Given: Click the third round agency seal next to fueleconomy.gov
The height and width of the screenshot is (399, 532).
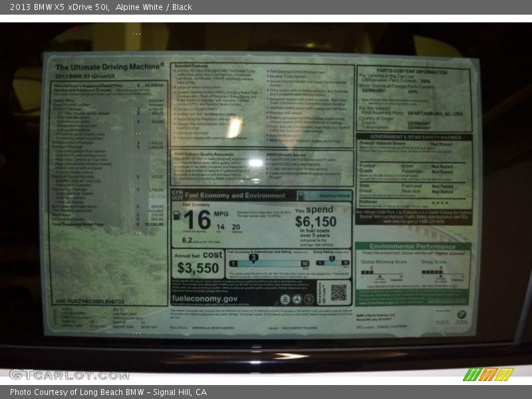Looking at the screenshot, I should tap(309, 300).
